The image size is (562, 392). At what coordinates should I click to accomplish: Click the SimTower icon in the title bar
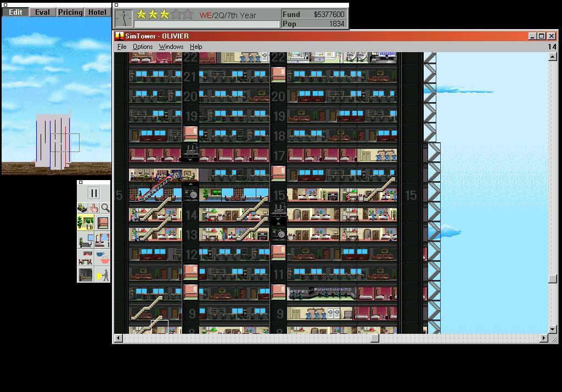[x=119, y=36]
